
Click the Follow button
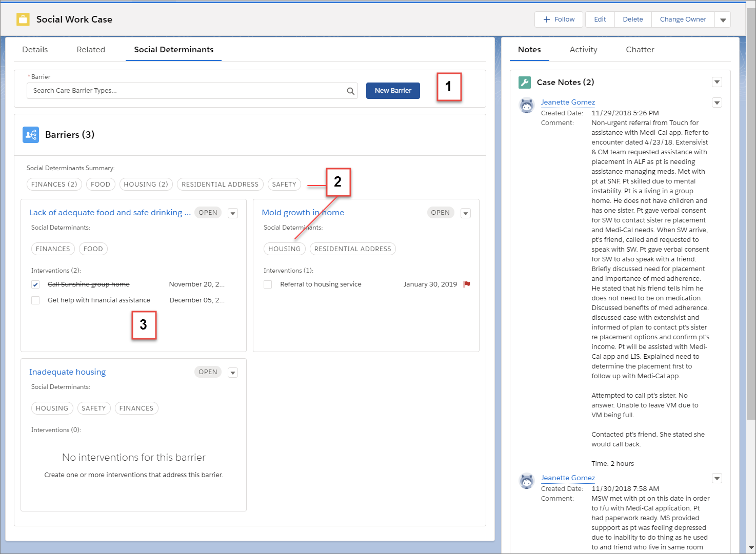559,19
